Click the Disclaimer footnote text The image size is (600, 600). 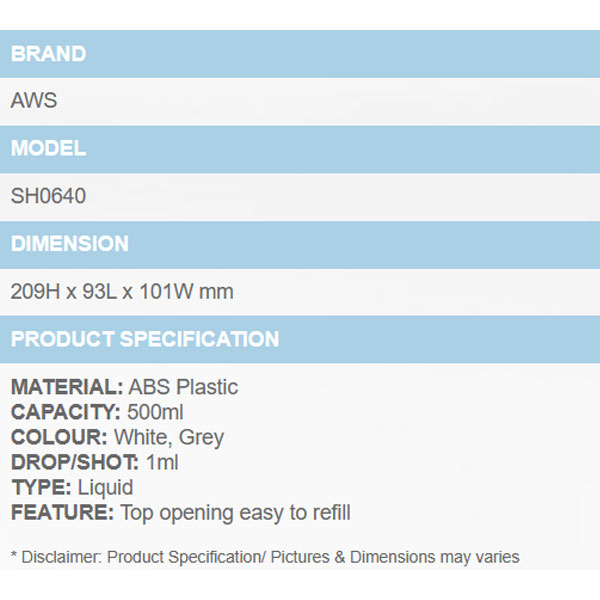(x=265, y=557)
